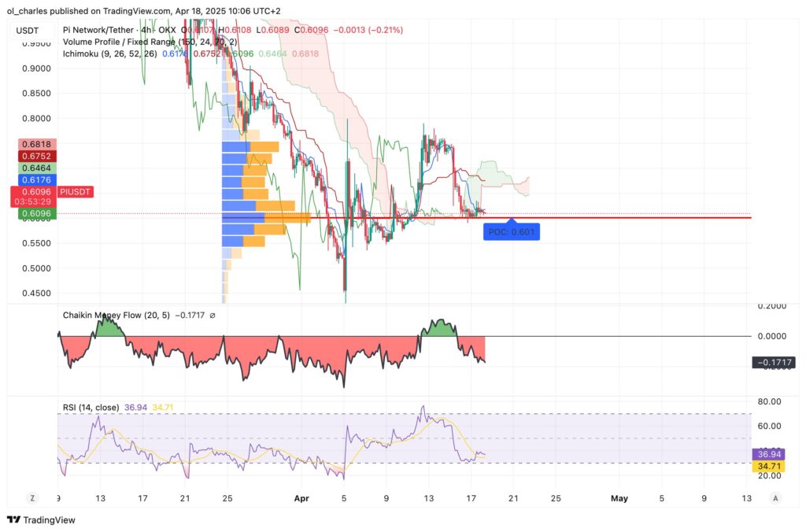
Task: Click the TradingView logo in the bottom-left corner
Action: click(x=12, y=520)
